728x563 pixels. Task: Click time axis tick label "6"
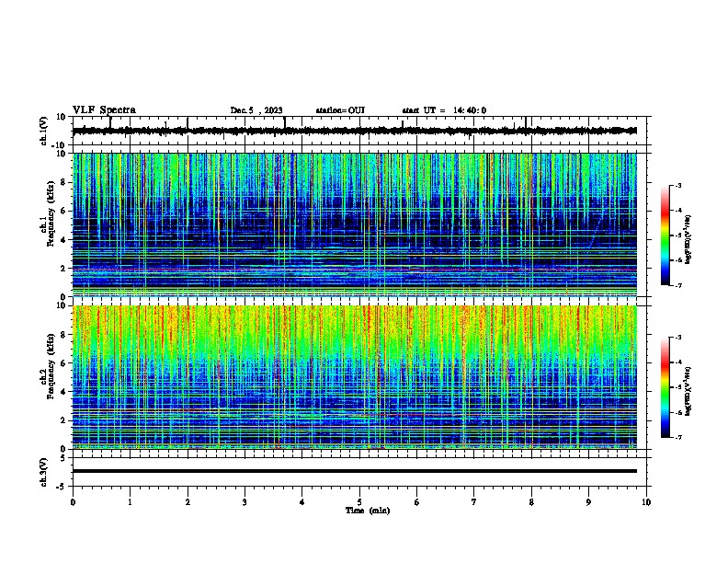click(417, 502)
